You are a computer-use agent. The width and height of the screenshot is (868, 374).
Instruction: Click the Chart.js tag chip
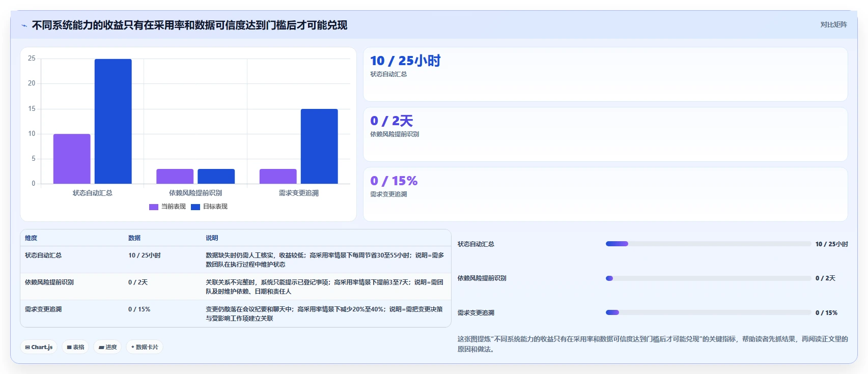point(39,347)
